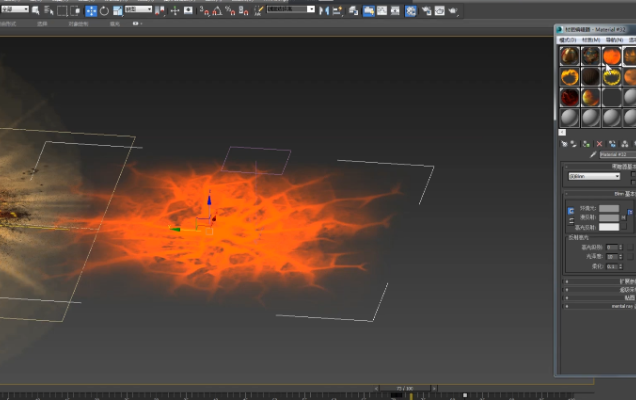
Task: Open reference coordinate system dropdown
Action: click(x=138, y=9)
